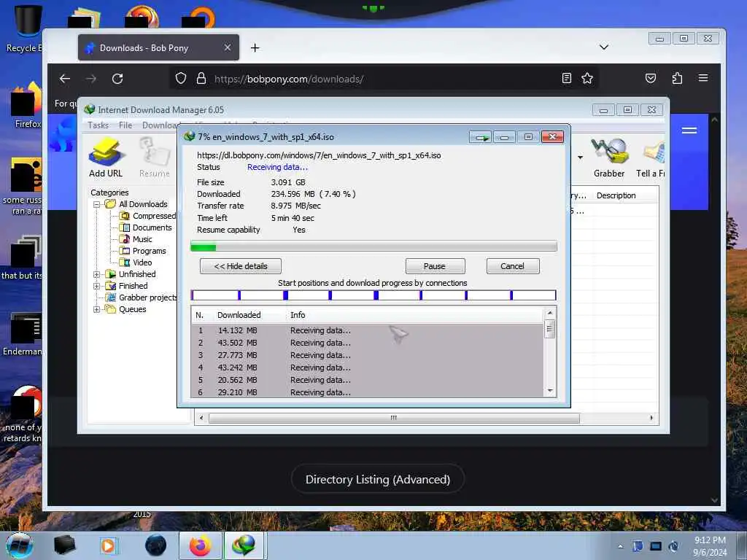This screenshot has height=560, width=747.
Task: Click the Add URL toolbar icon
Action: pyautogui.click(x=106, y=157)
